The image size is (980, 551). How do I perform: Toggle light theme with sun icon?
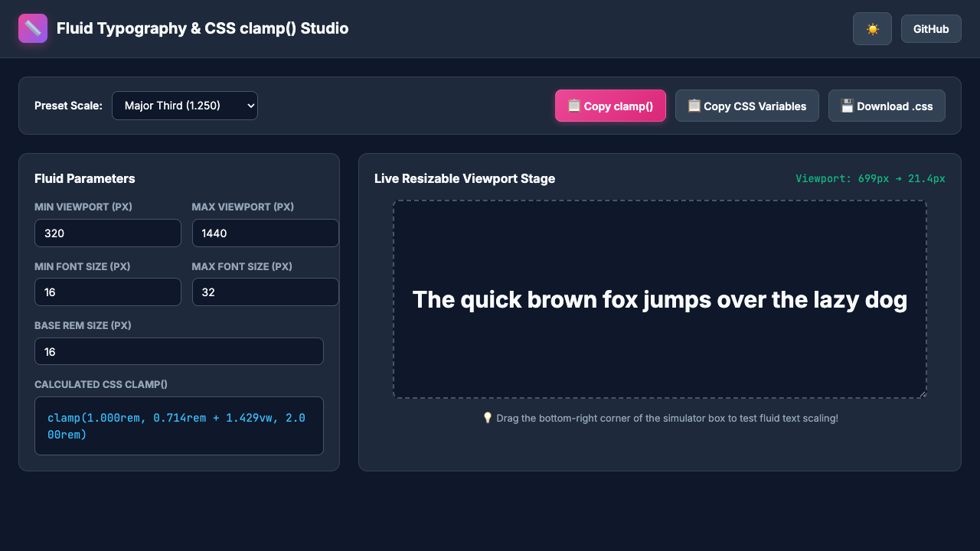pyautogui.click(x=872, y=29)
